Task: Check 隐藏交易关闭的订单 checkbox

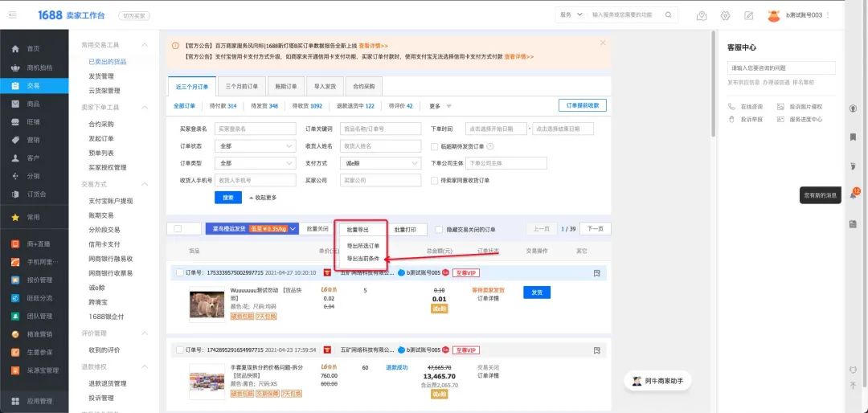Action: (439, 229)
